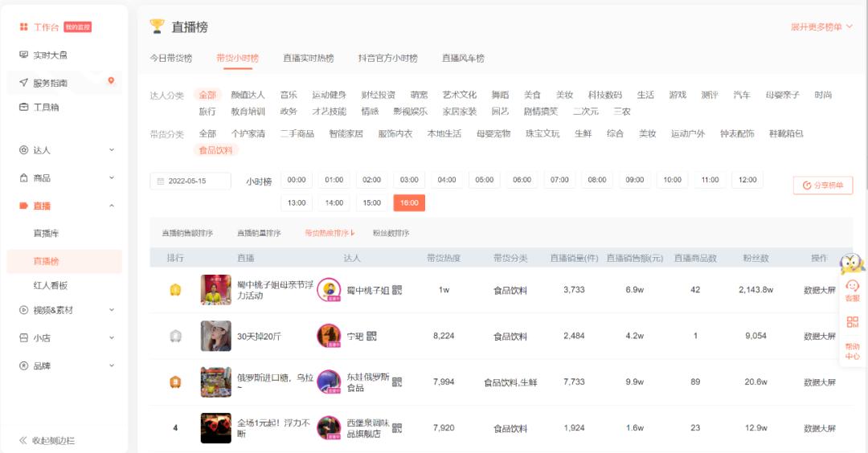
Task: Expand the 达人 sidebar menu chevron
Action: pyautogui.click(x=112, y=150)
